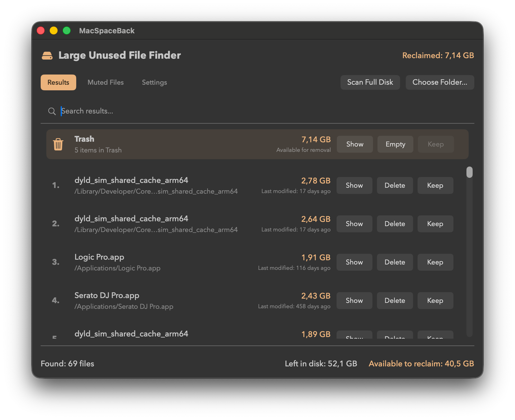Viewport: 515px width, 420px height.
Task: Click Available to reclaim: 40,5 GB text
Action: (421, 364)
